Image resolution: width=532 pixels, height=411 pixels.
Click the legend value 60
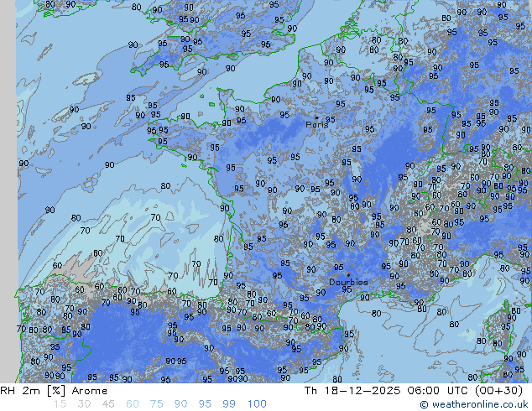[133, 404]
